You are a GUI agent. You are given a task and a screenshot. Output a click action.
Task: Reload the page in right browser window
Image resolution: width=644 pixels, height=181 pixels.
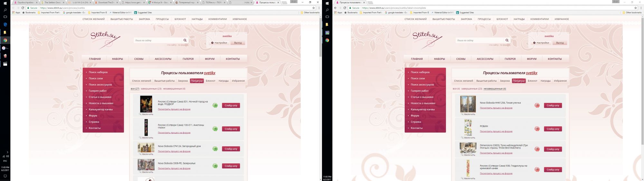point(345,8)
